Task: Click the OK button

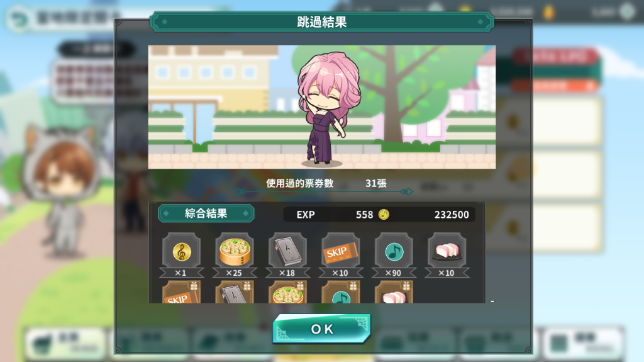Action: (322, 329)
